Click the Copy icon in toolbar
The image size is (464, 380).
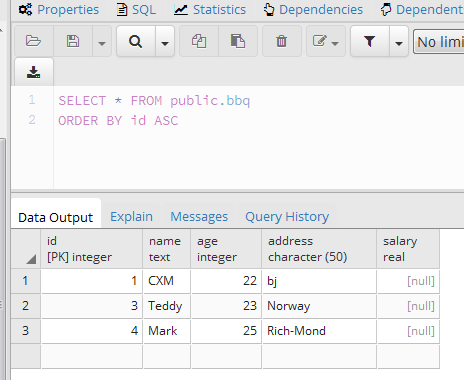(x=199, y=41)
